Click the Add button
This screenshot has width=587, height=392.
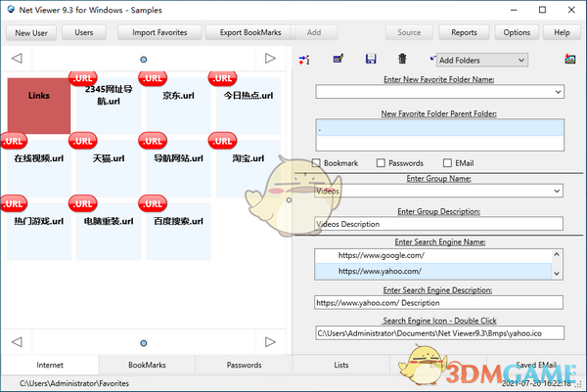pyautogui.click(x=314, y=32)
